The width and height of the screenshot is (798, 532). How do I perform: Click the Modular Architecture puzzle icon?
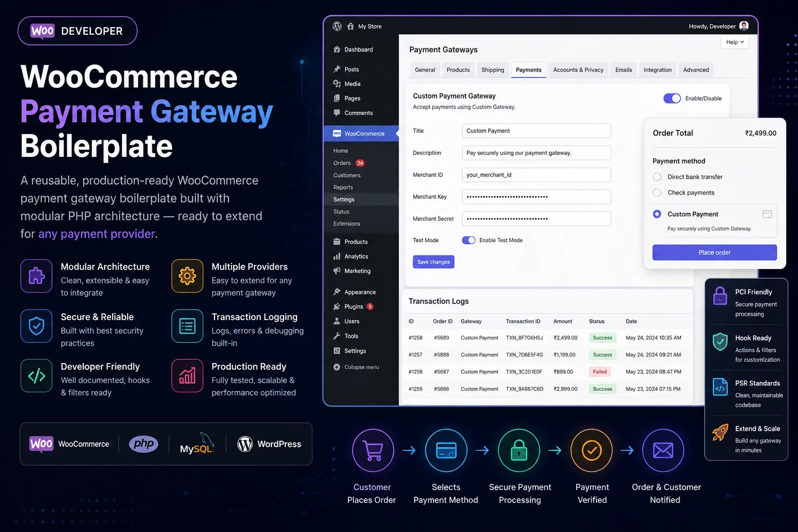click(x=36, y=276)
